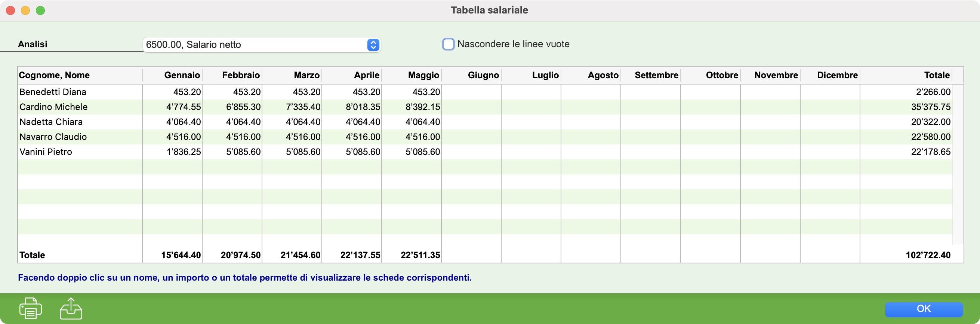This screenshot has width=980, height=324.
Task: Click the Analisi field label
Action: coord(33,44)
